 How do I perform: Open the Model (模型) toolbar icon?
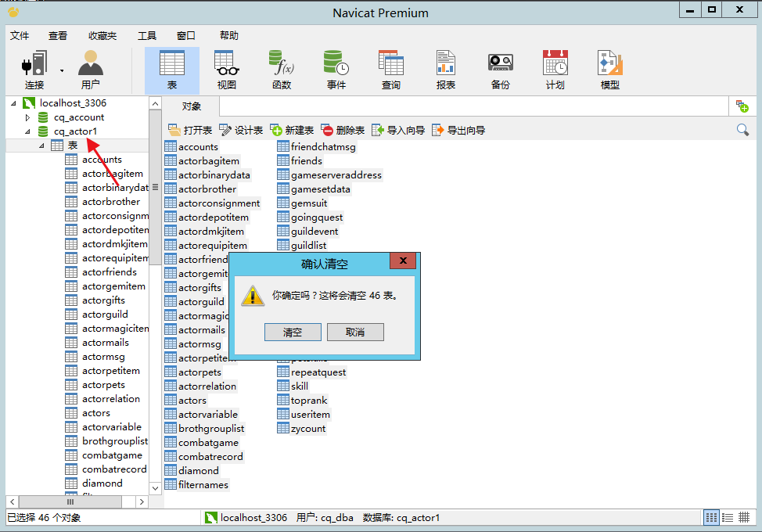pos(609,70)
